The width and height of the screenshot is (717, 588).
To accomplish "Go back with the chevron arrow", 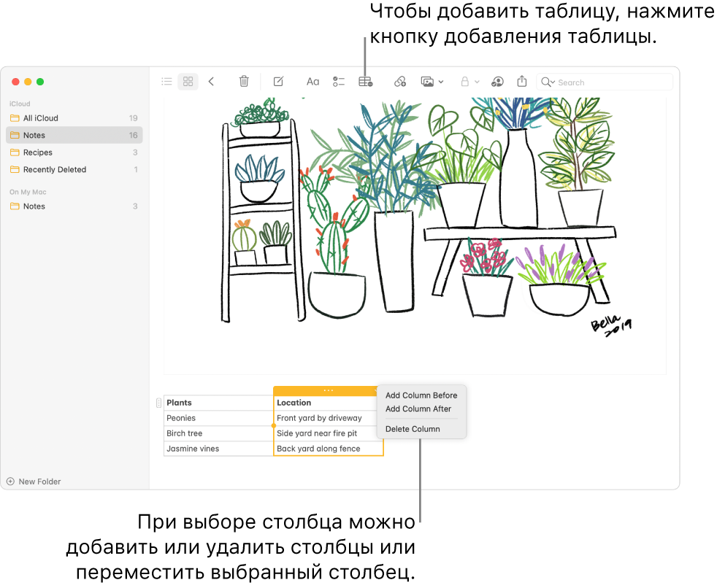I will pyautogui.click(x=211, y=82).
